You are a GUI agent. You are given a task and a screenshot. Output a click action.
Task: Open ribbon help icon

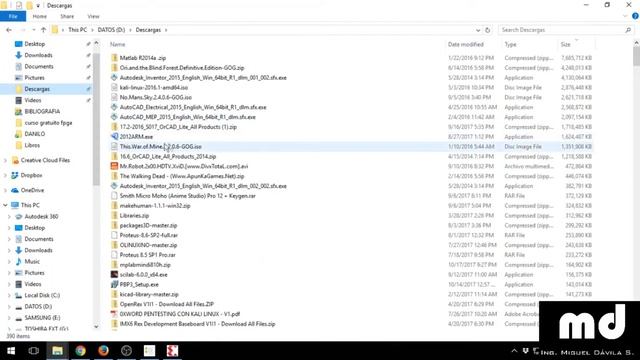(635, 16)
